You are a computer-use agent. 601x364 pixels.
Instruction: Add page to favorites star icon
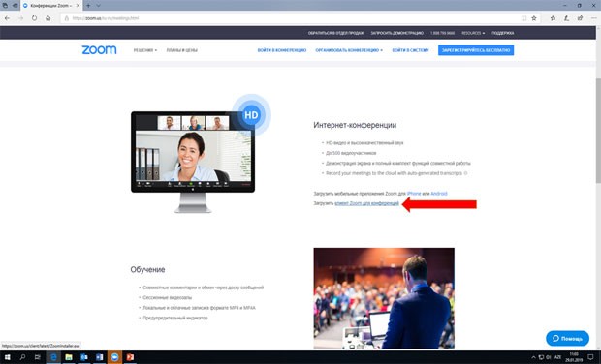click(534, 18)
